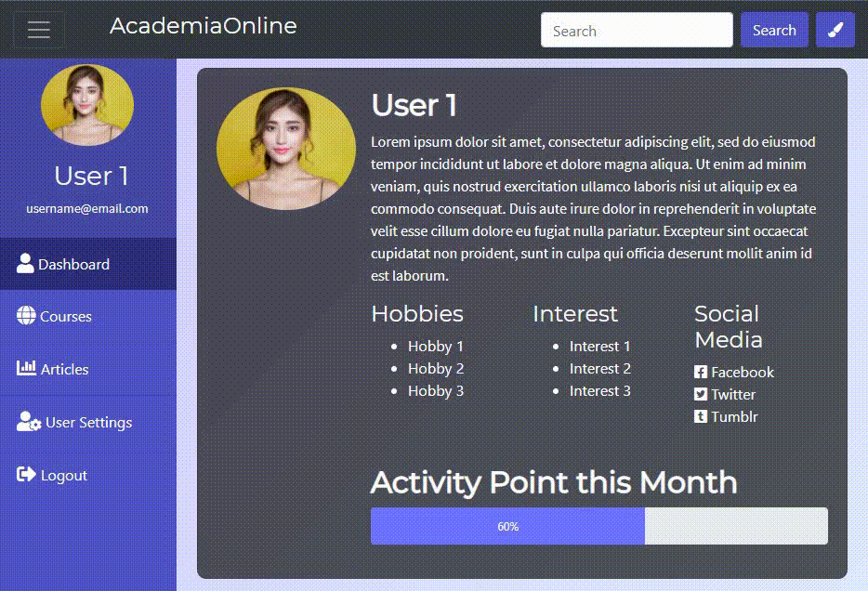This screenshot has height=591, width=868.
Task: Open Dashboard in the sidebar
Action: point(88,264)
